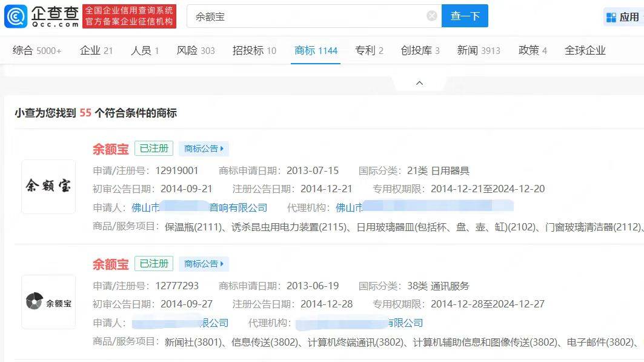Open first trademark's 商标公告 link
This screenshot has width=644, height=362.
tap(204, 149)
